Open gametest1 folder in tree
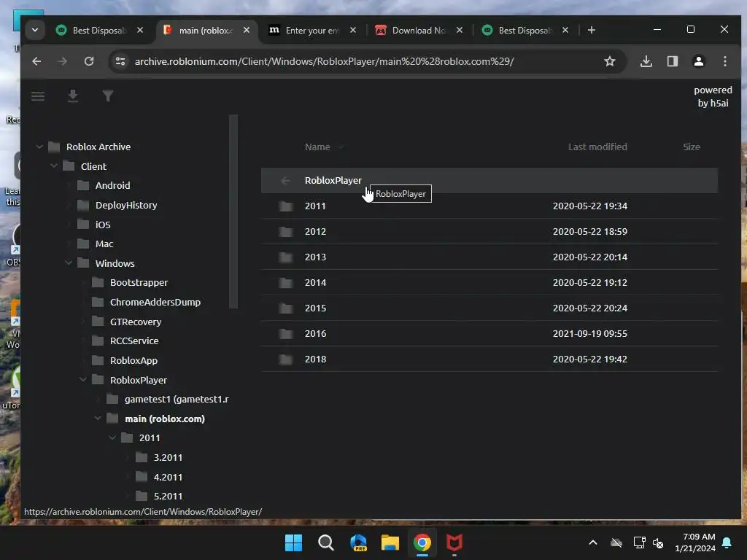Viewport: 747px width, 560px height. click(x=177, y=399)
